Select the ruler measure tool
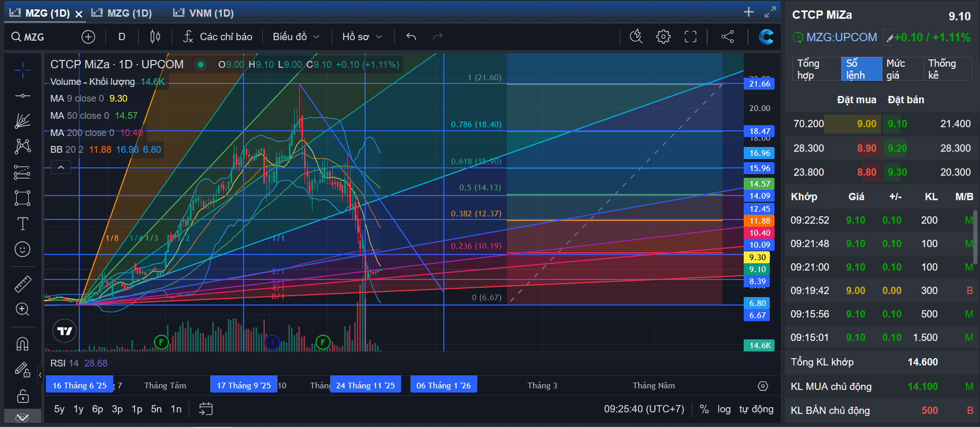 pyautogui.click(x=22, y=284)
